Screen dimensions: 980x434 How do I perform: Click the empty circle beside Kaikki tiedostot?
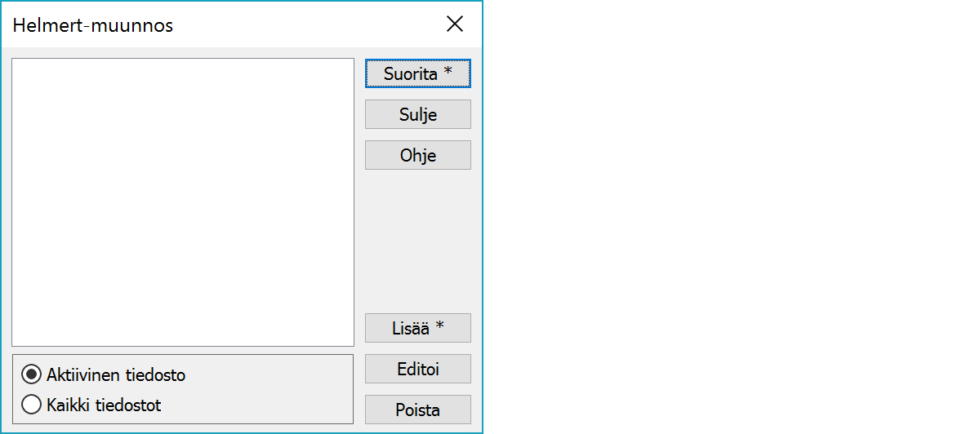(x=32, y=405)
